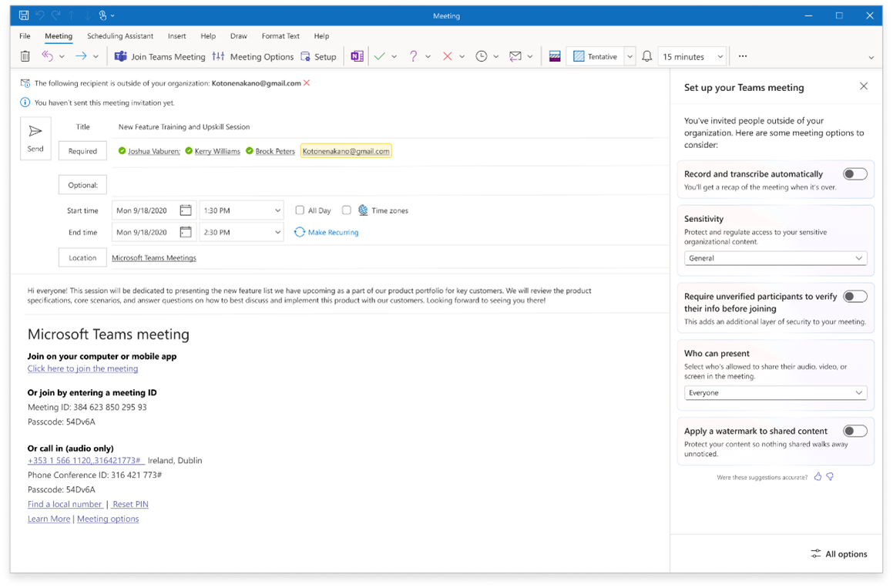Viewport: 893px width, 588px height.
Task: Click the red Decline X icon
Action: click(x=448, y=56)
